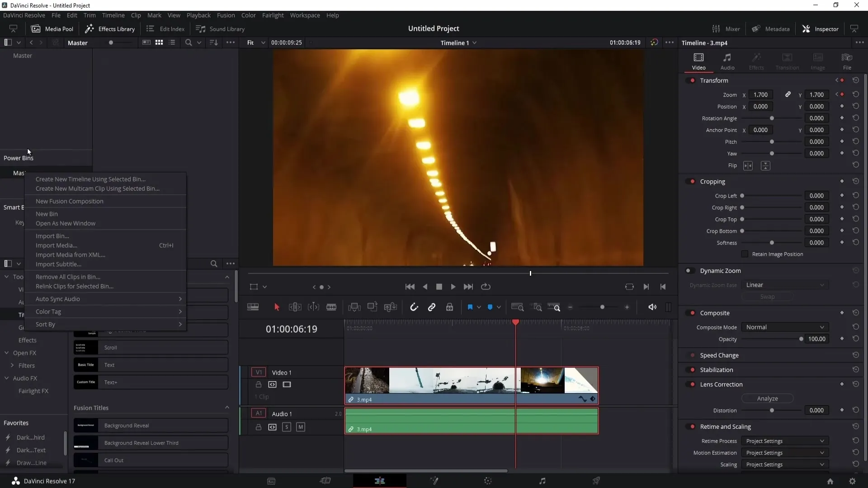Image resolution: width=868 pixels, height=488 pixels.
Task: Jump to last frame in viewer
Action: (468, 287)
